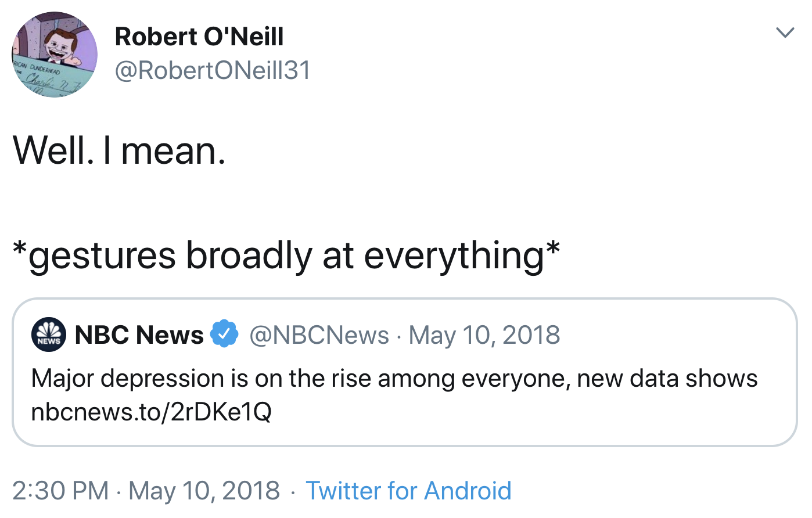812x518 pixels.
Task: Open the Robert O'Neill display name
Action: [x=199, y=37]
